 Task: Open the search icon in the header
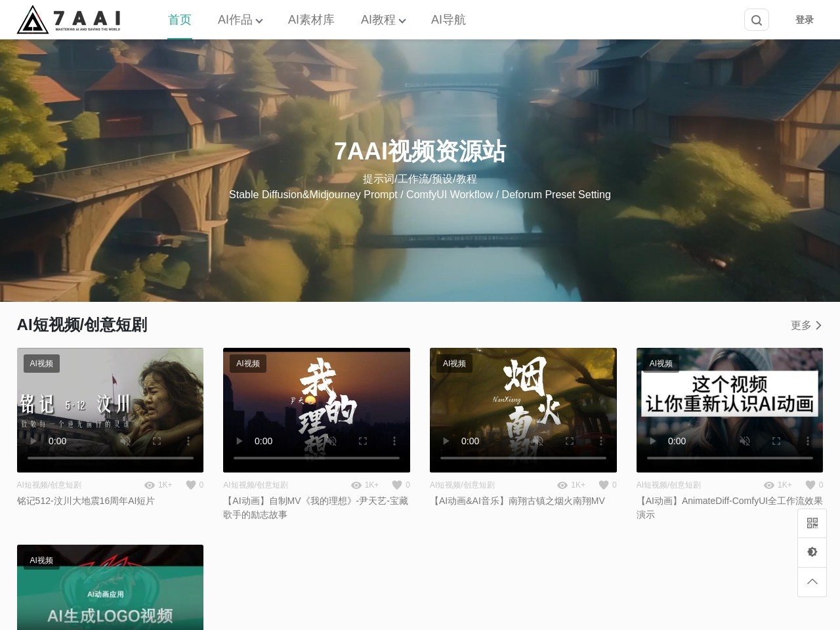[x=756, y=20]
